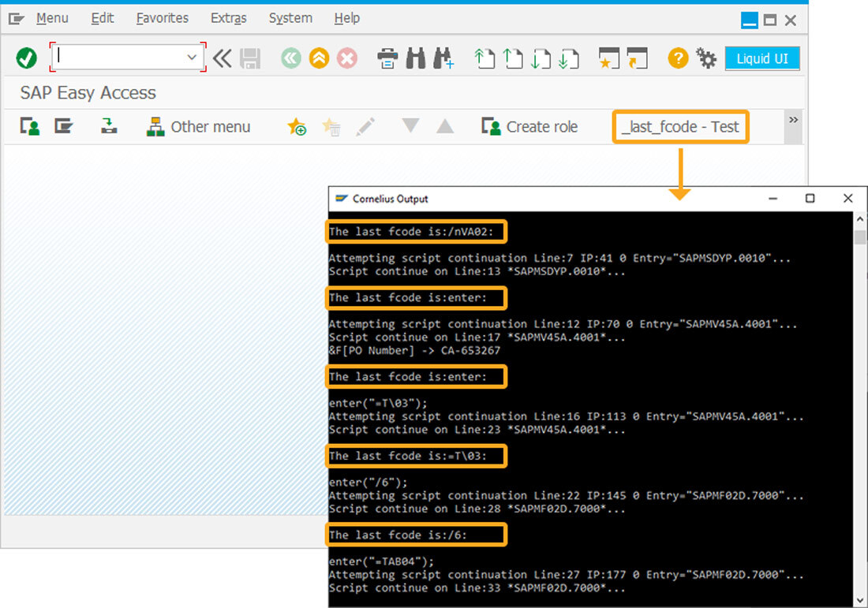The height and width of the screenshot is (608, 868).
Task: Open the Extras menu
Action: tap(229, 18)
